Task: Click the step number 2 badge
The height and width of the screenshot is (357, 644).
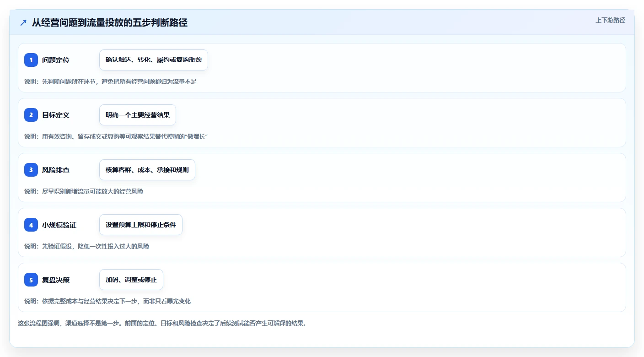Action: click(x=31, y=115)
